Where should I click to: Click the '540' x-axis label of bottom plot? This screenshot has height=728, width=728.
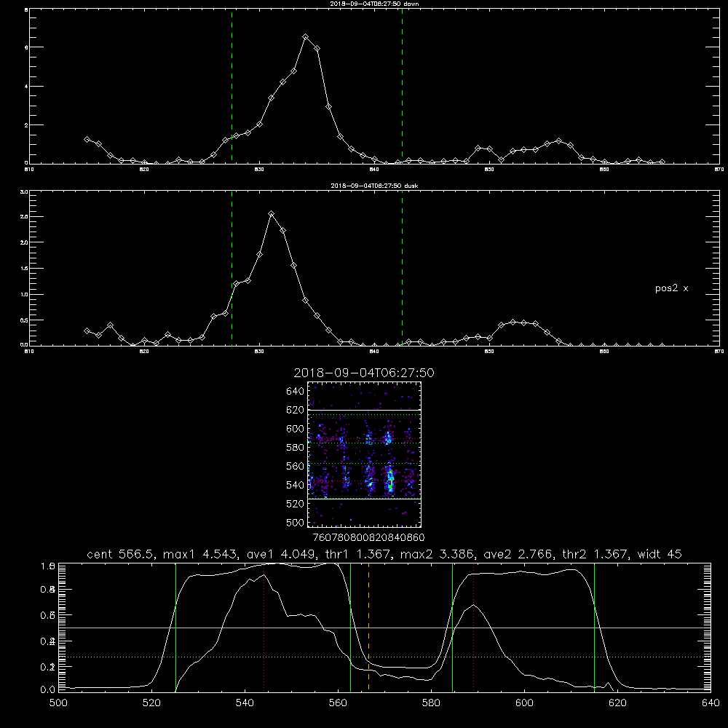point(245,703)
